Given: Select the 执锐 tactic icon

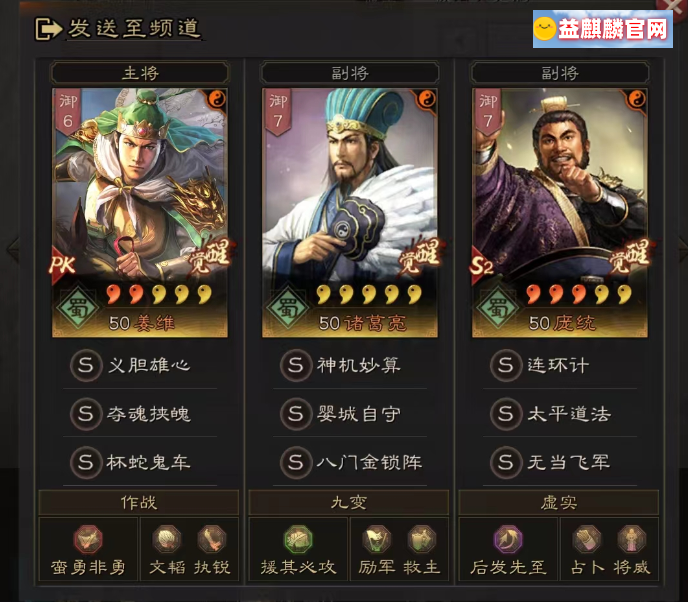Looking at the screenshot, I should click(212, 539).
